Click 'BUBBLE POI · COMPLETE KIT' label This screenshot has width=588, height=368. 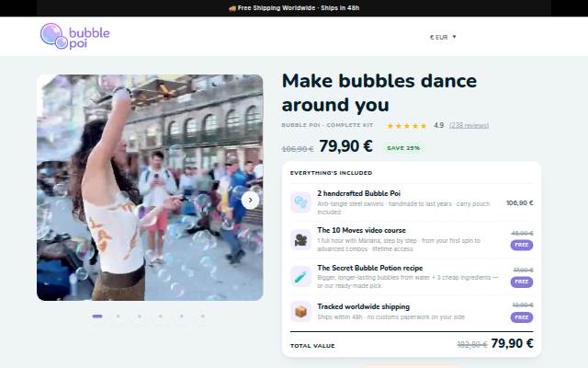click(327, 125)
